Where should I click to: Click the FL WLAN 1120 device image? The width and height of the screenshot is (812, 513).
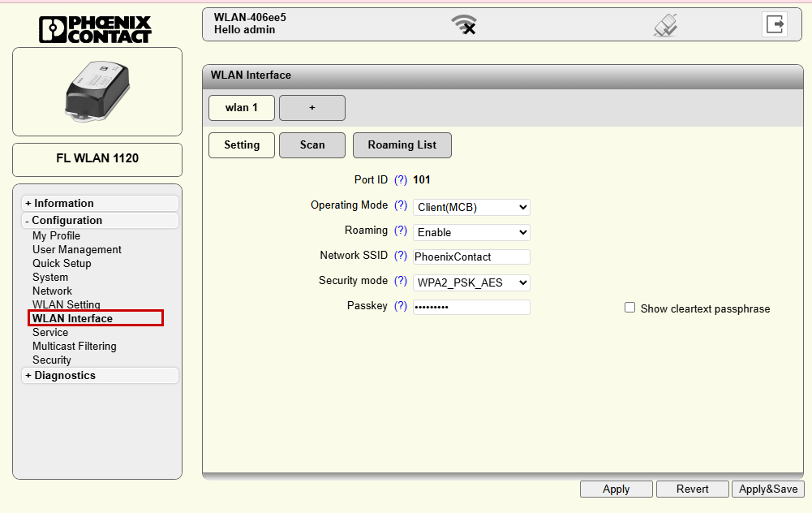97,91
